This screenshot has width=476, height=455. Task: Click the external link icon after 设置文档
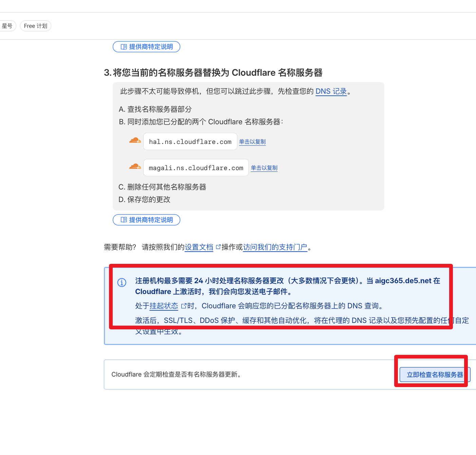click(218, 247)
